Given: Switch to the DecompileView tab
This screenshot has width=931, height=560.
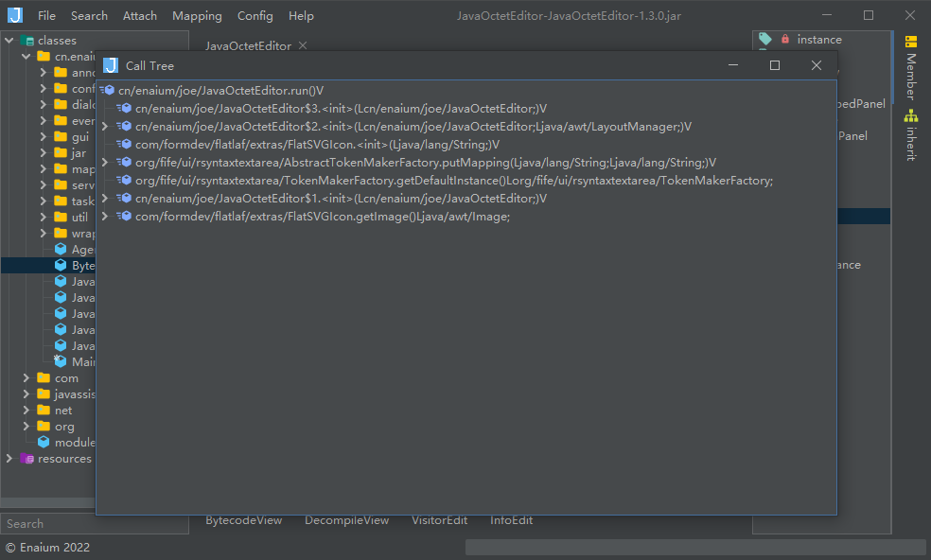Looking at the screenshot, I should (x=346, y=520).
